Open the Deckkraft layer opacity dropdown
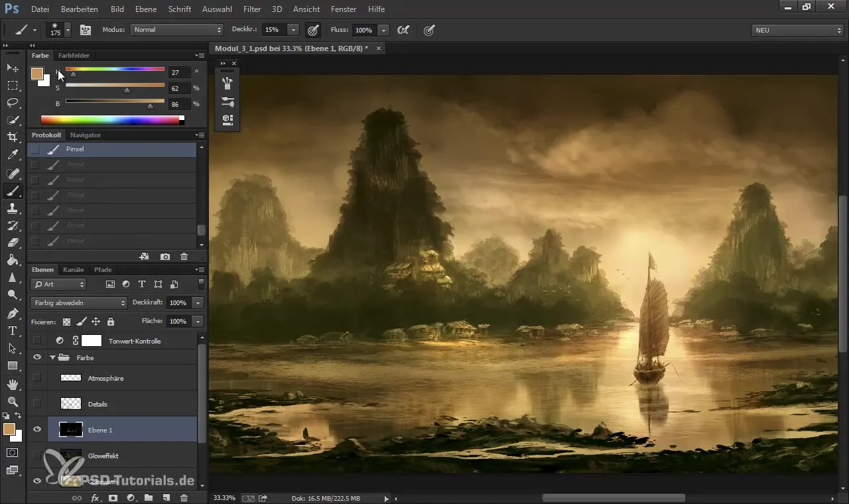This screenshot has height=504, width=849. point(198,302)
